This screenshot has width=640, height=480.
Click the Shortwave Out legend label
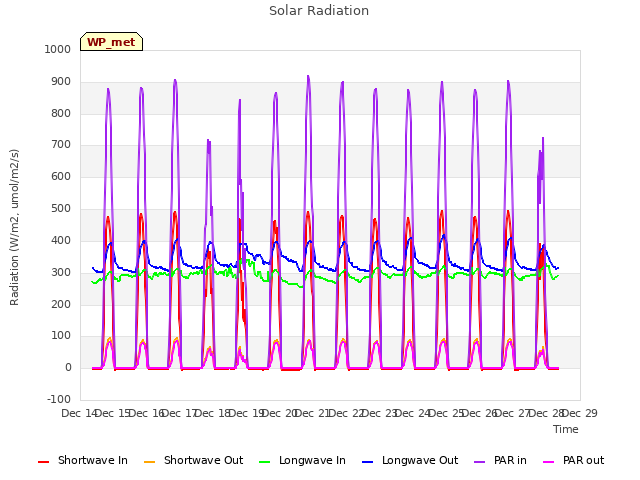click(203, 460)
